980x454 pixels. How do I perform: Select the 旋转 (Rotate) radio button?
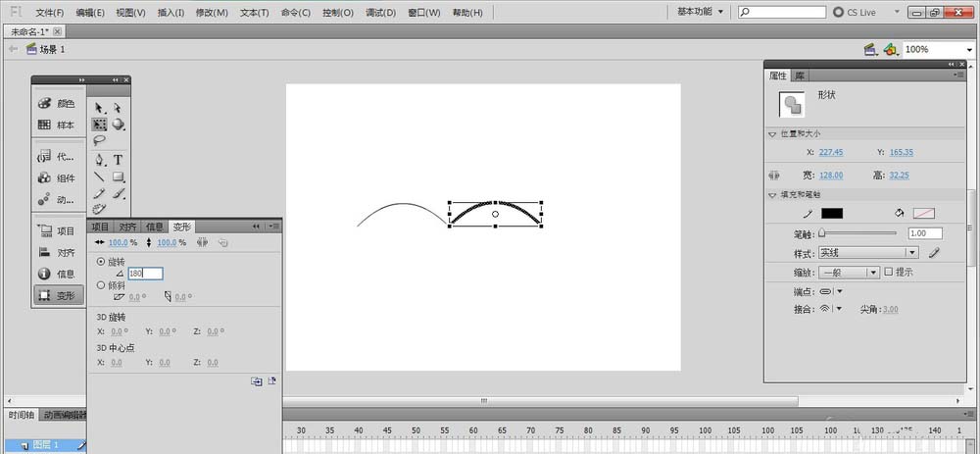(x=101, y=262)
